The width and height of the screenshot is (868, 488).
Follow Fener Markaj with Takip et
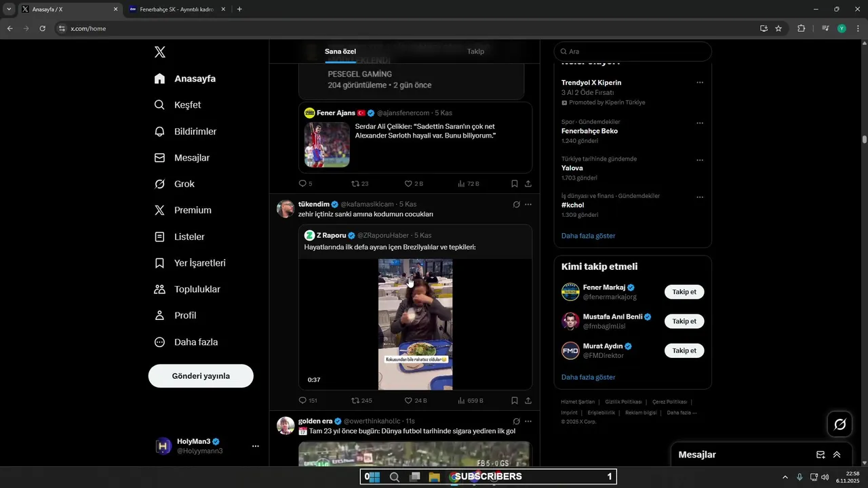pyautogui.click(x=684, y=292)
